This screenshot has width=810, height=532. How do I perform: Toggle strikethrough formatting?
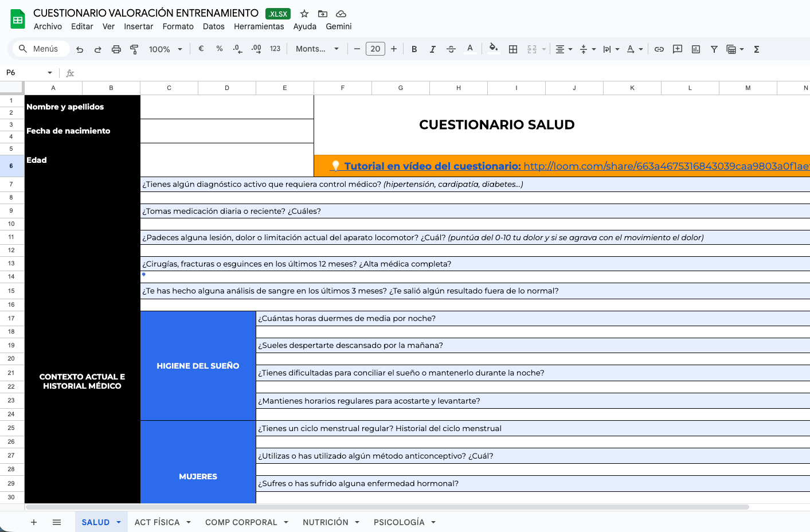pyautogui.click(x=451, y=49)
